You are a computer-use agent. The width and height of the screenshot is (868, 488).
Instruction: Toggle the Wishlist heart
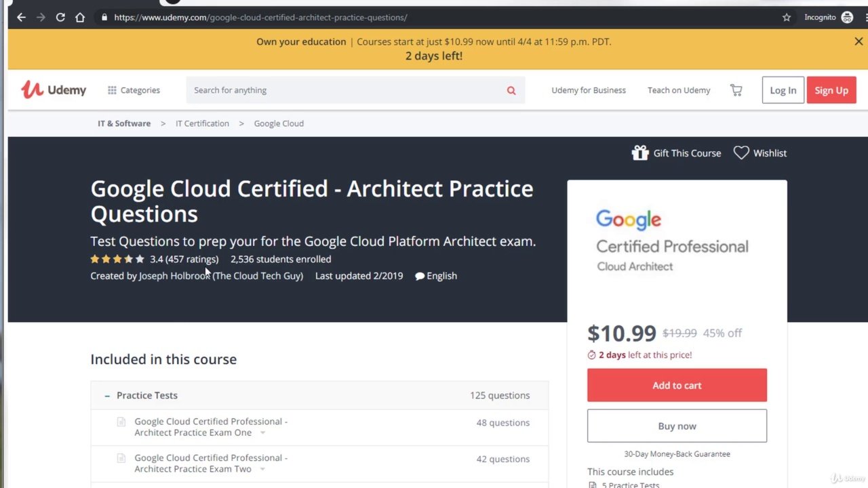point(741,152)
